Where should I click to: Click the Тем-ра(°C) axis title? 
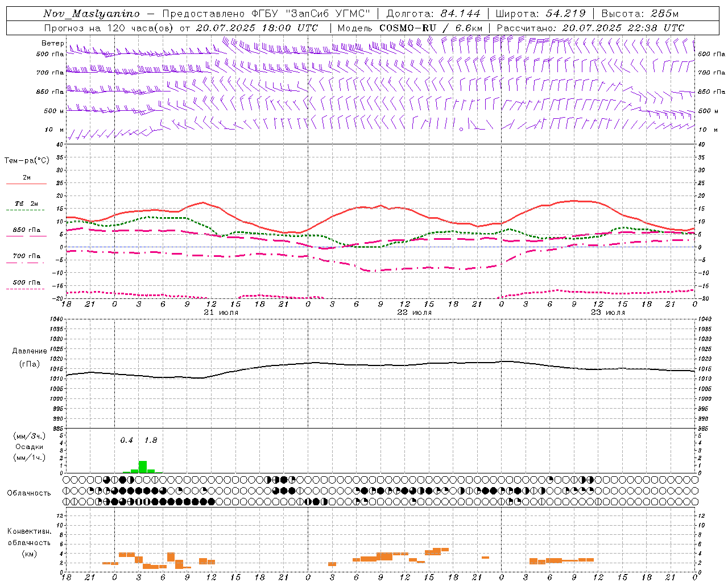[27, 160]
